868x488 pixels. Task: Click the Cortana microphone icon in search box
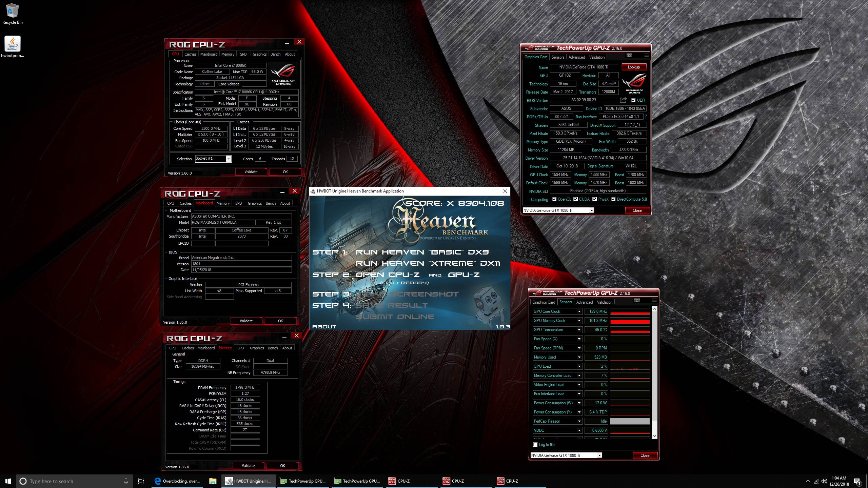point(126,481)
